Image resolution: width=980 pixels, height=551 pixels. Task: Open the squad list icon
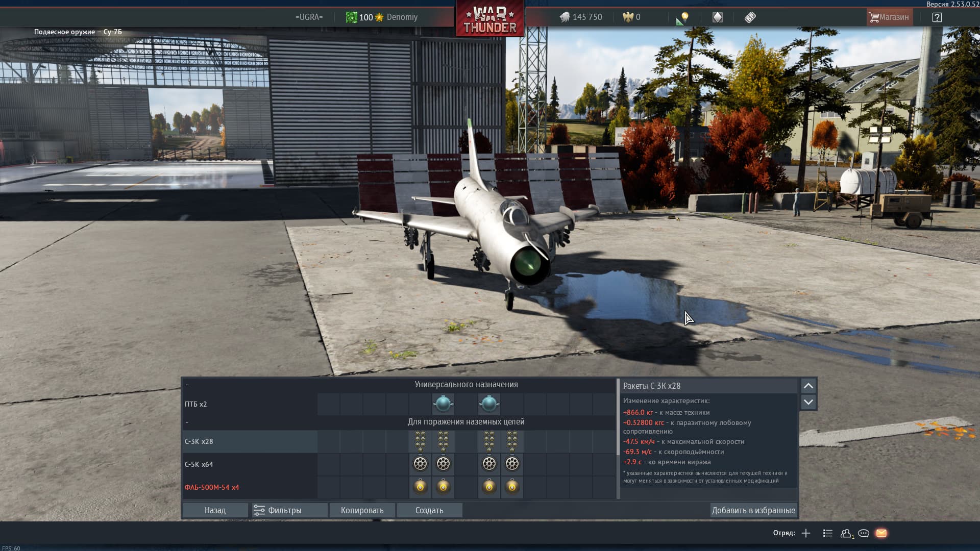828,533
